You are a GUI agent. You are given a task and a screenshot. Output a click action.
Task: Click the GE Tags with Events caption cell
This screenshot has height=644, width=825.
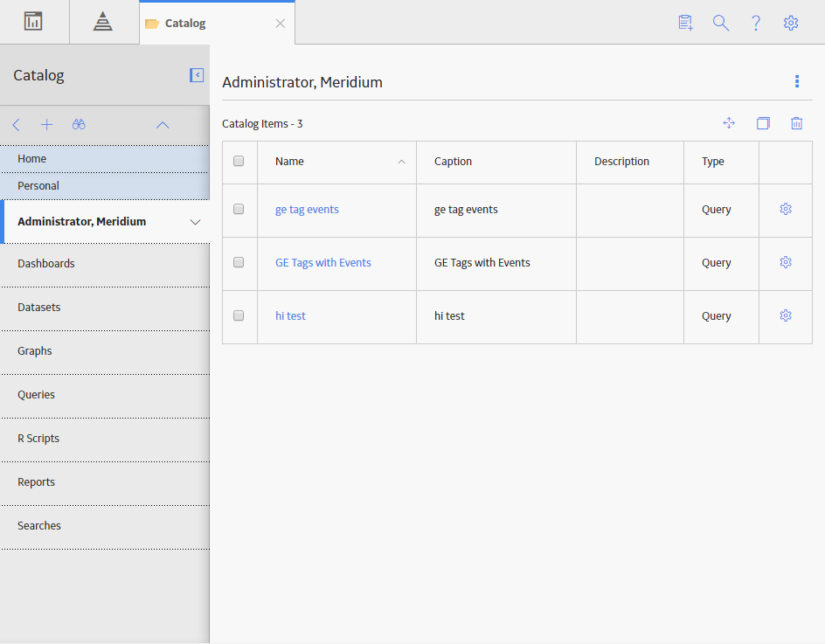(496, 264)
